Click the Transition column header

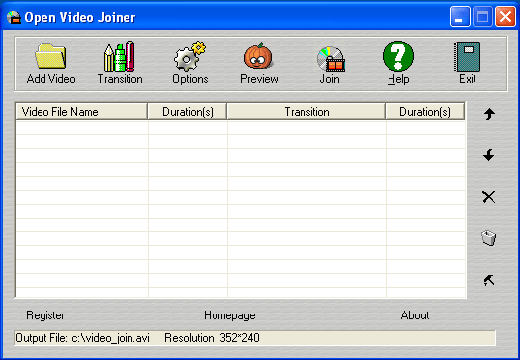(x=306, y=112)
